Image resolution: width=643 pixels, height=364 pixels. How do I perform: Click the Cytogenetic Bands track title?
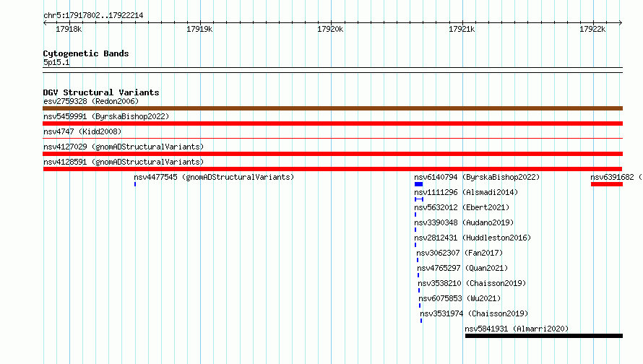coord(86,53)
